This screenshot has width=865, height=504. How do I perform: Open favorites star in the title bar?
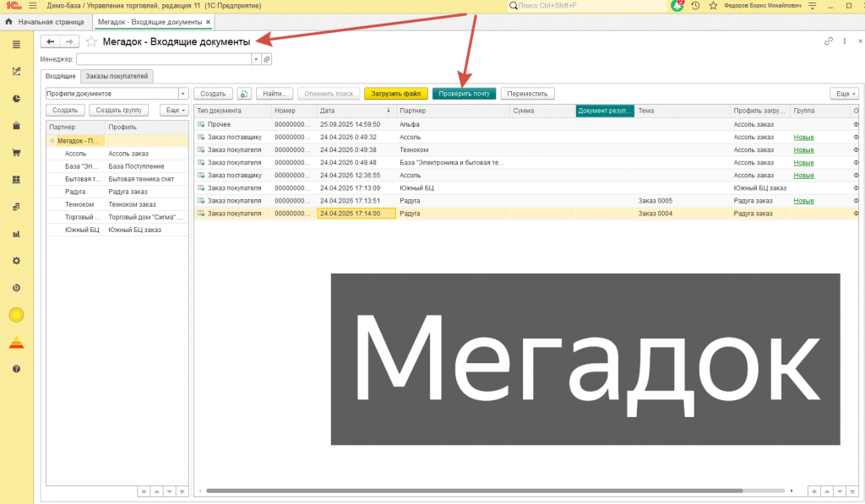click(x=713, y=6)
